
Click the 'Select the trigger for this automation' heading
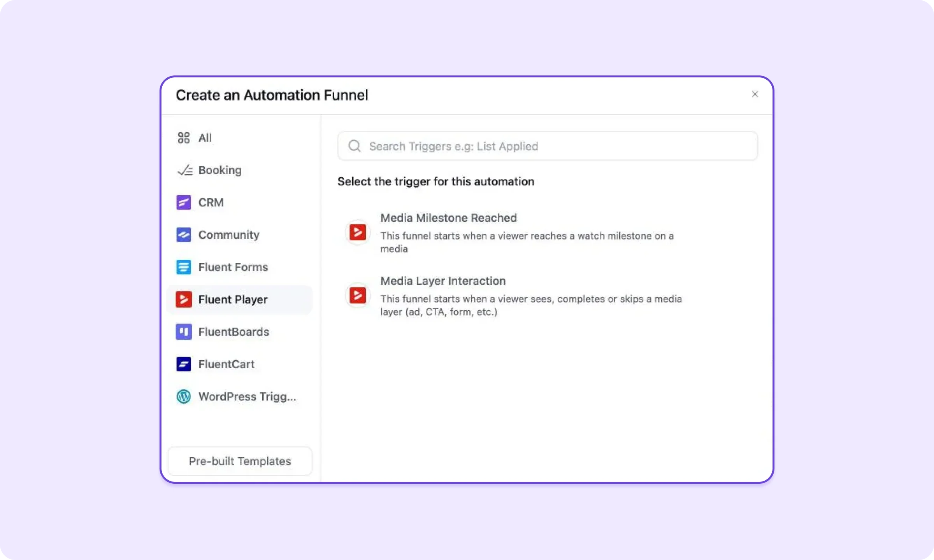coord(435,181)
